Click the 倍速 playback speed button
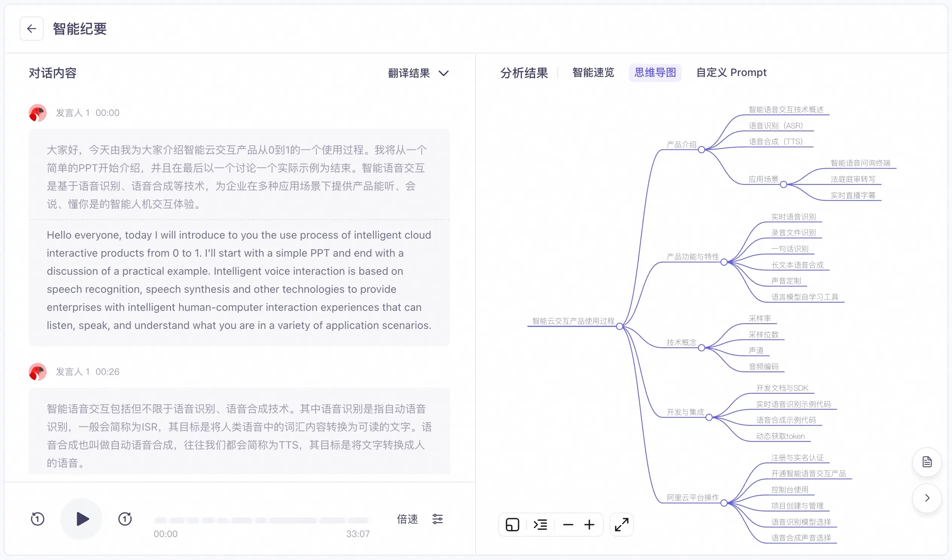This screenshot has width=952, height=560. (407, 519)
